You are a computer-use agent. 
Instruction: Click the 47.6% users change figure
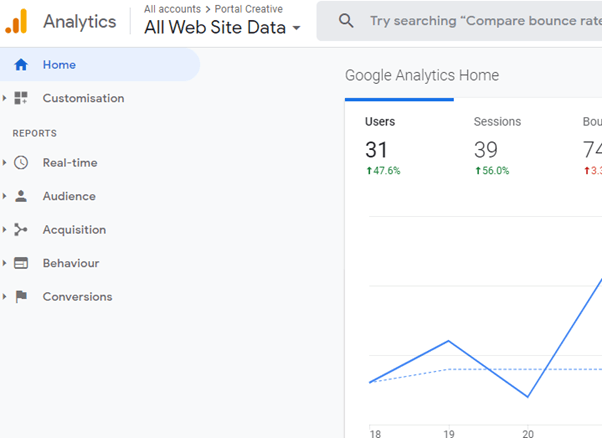click(x=383, y=170)
